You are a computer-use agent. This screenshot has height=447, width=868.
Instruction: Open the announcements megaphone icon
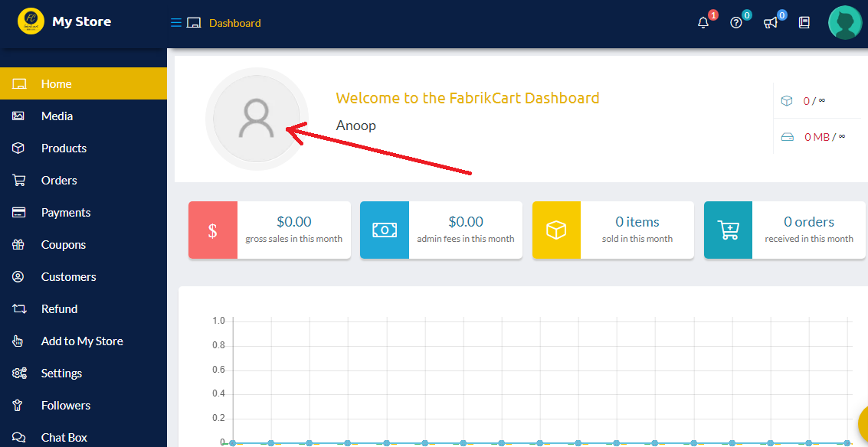pyautogui.click(x=770, y=23)
